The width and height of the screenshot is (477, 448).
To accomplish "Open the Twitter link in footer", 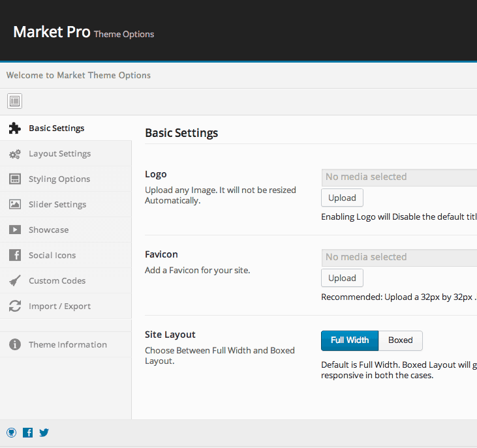I will (x=44, y=432).
